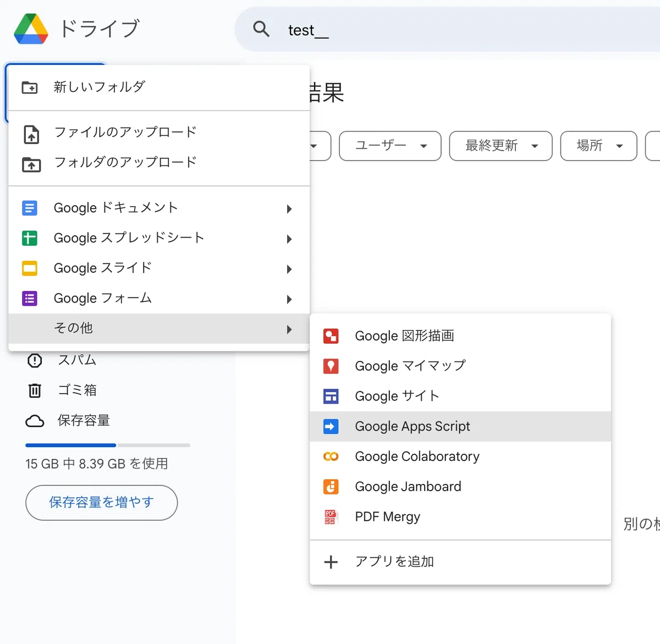Open the 最終更新 filter dropdown

[x=501, y=146]
